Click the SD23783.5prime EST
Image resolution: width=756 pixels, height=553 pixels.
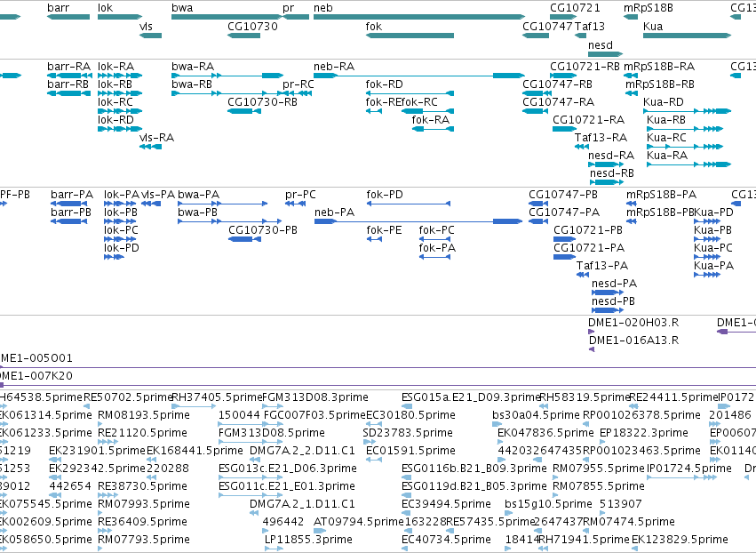(370, 442)
